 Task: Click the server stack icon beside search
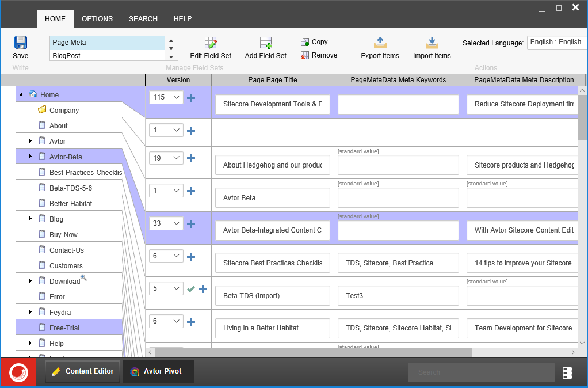pyautogui.click(x=567, y=372)
